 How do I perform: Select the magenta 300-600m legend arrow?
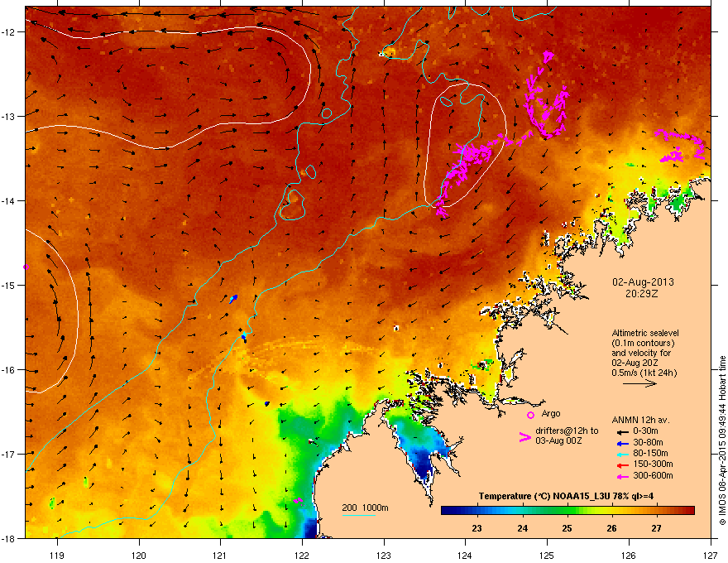pos(621,476)
